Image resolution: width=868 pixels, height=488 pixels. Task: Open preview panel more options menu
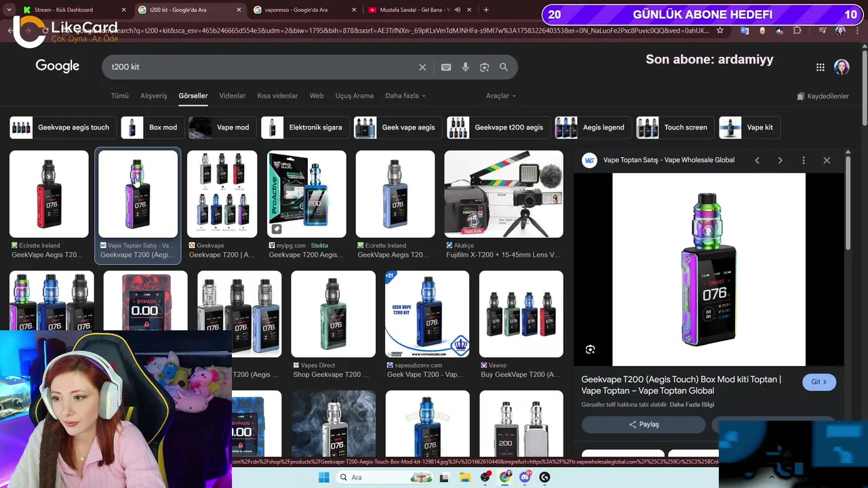pos(804,161)
